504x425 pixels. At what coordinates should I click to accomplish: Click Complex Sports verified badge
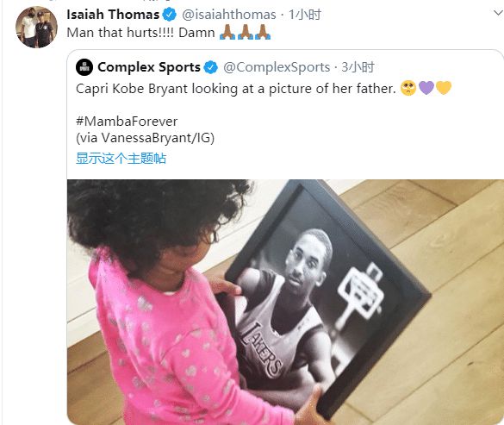pos(210,67)
